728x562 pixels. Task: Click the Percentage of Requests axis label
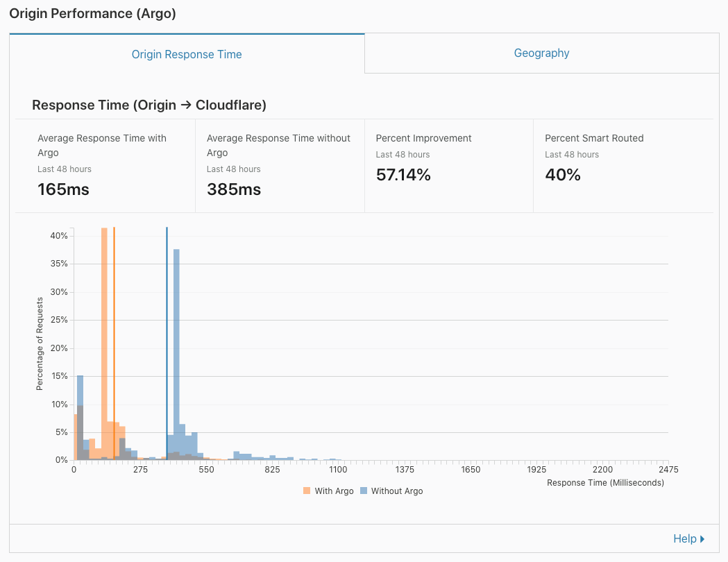tap(40, 344)
